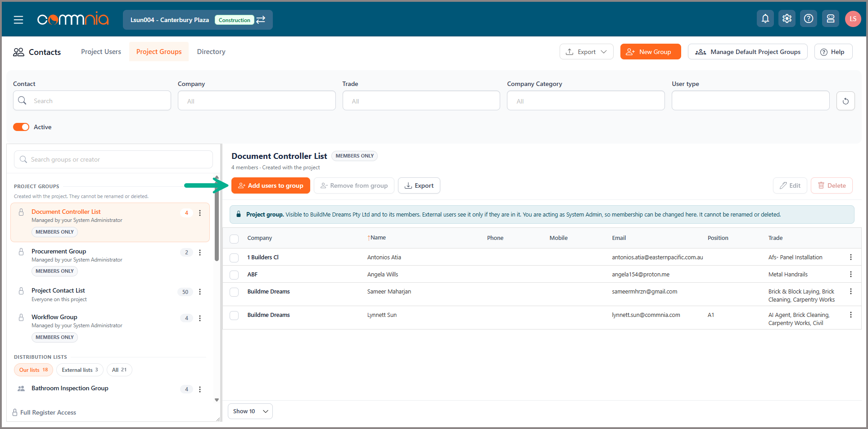Click the Edit button
Viewport: 868px width, 429px height.
tap(790, 185)
